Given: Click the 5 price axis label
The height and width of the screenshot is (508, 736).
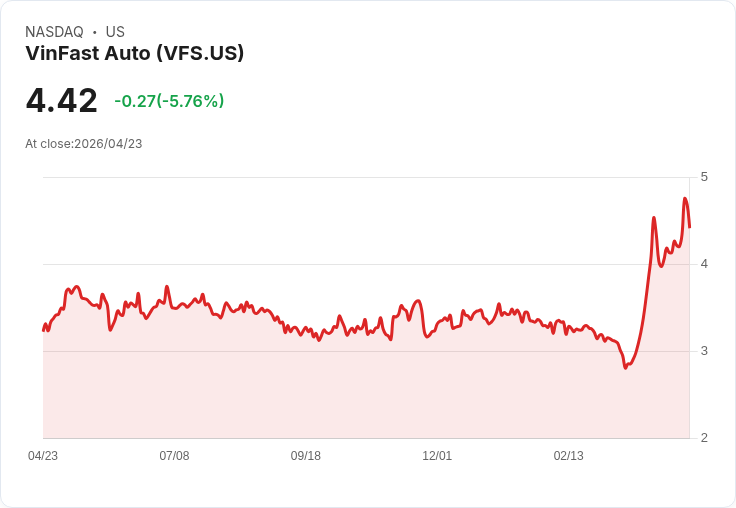Looking at the screenshot, I should 704,177.
